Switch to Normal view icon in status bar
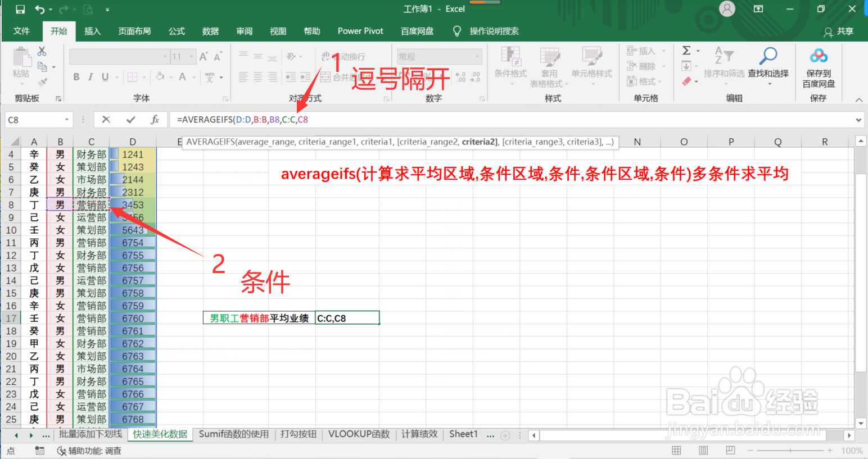This screenshot has height=459, width=868. [676, 451]
